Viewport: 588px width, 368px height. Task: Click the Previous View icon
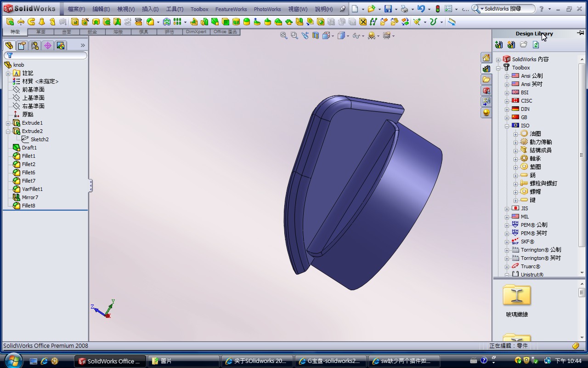tap(305, 35)
